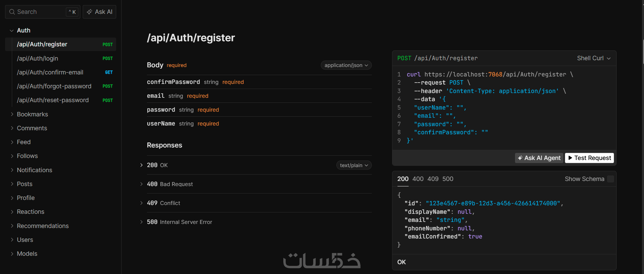
Task: Expand the 409 Conflict response
Action: pyautogui.click(x=141, y=203)
